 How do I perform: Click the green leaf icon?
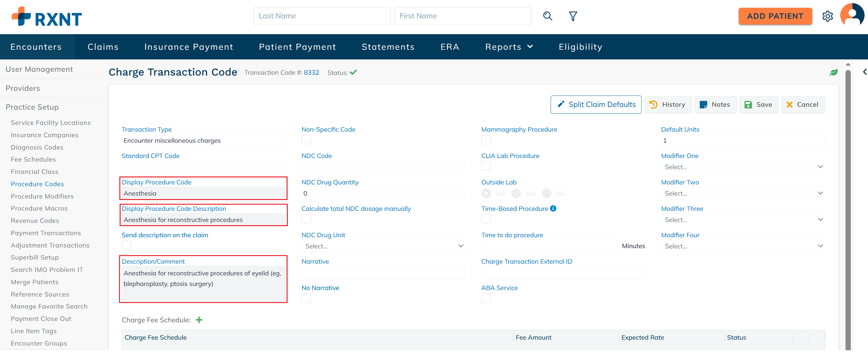point(833,73)
